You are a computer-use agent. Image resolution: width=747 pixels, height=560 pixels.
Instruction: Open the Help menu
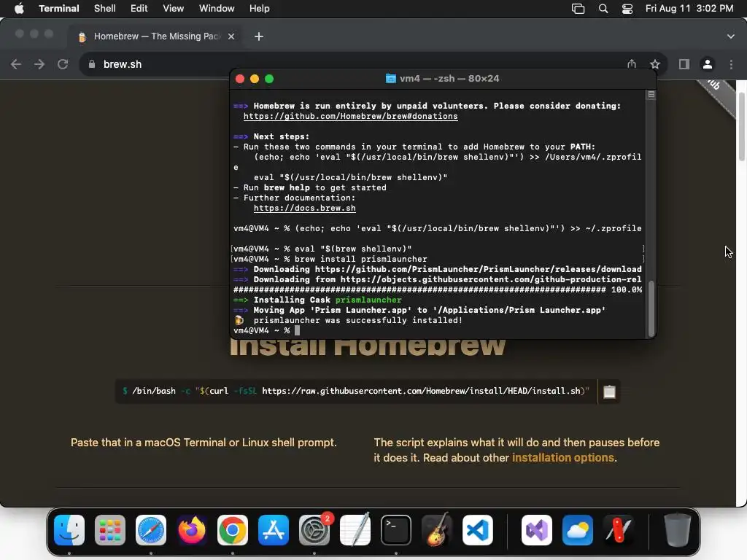(x=259, y=9)
